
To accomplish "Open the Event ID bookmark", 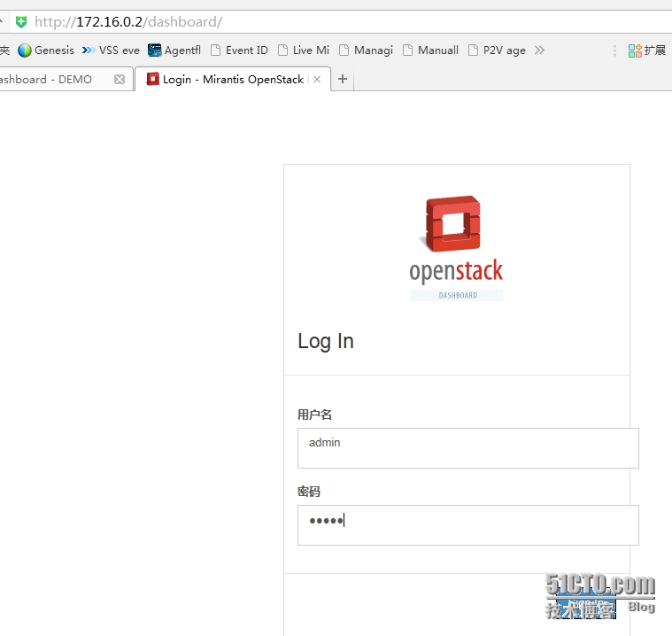I will 239,50.
